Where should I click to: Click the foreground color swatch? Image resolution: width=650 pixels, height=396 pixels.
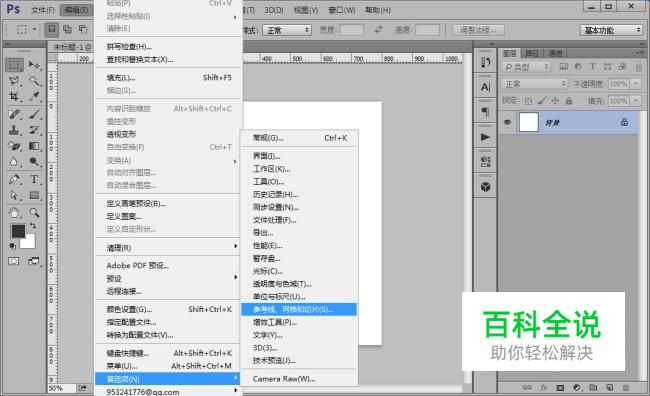coord(18,231)
